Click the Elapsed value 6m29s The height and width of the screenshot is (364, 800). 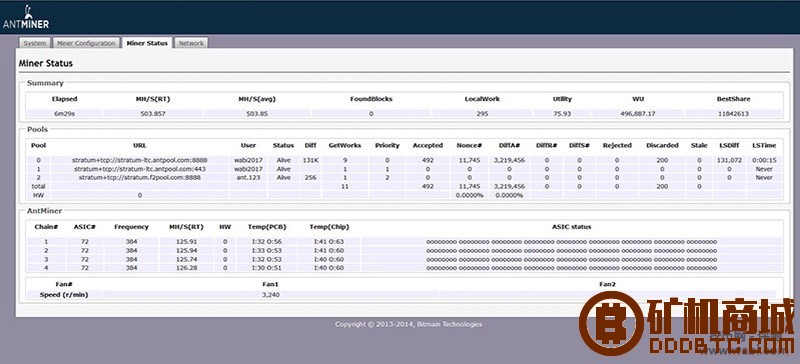pyautogui.click(x=65, y=114)
